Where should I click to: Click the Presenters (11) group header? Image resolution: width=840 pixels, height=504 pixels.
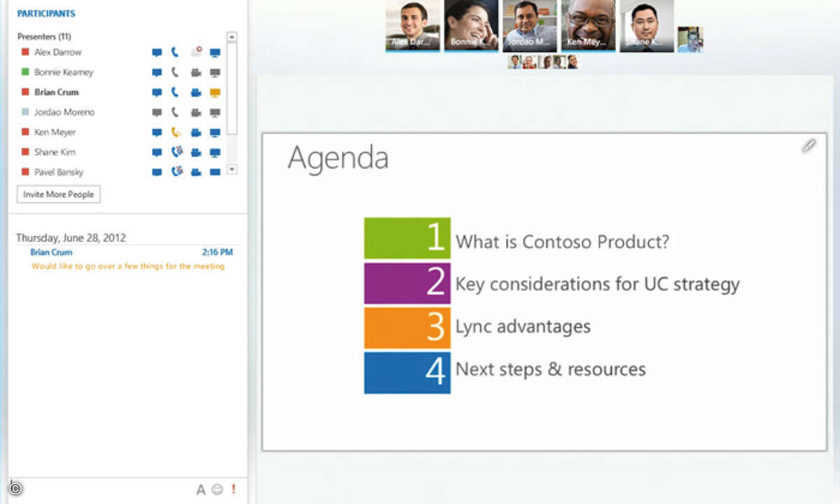(x=44, y=36)
